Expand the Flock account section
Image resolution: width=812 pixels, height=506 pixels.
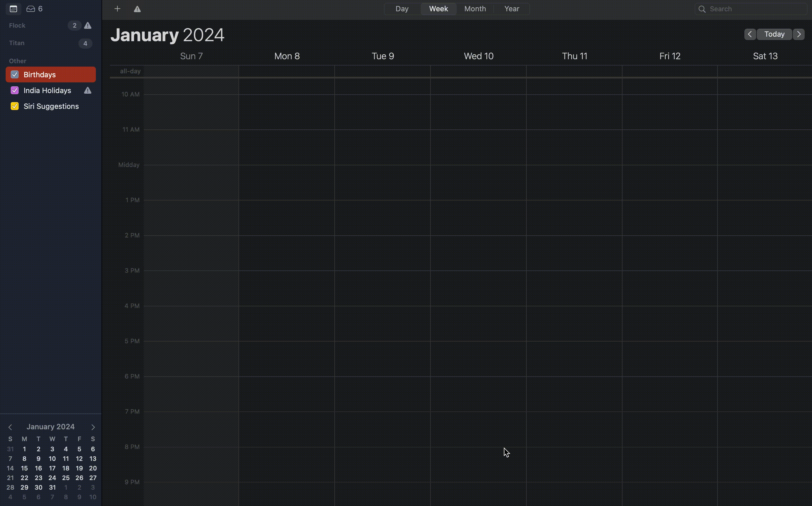click(x=17, y=25)
